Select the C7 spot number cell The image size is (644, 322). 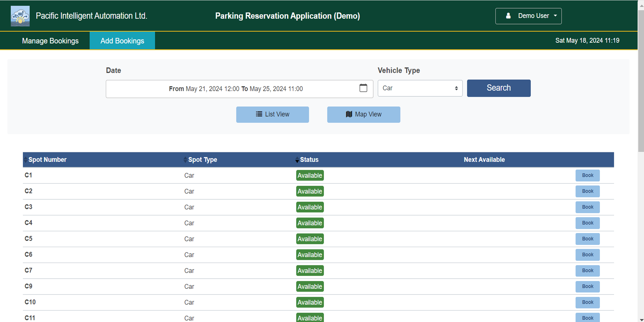pyautogui.click(x=28, y=270)
